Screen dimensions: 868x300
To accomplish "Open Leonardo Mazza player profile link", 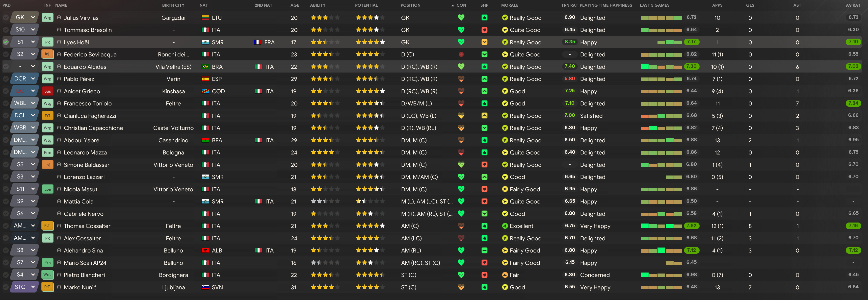I will coord(85,152).
